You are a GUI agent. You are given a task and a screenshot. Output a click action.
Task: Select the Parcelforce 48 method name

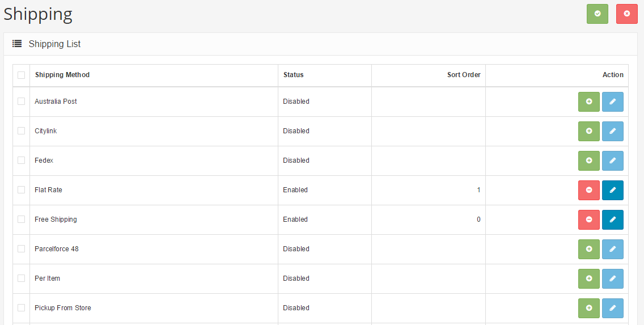[57, 249]
